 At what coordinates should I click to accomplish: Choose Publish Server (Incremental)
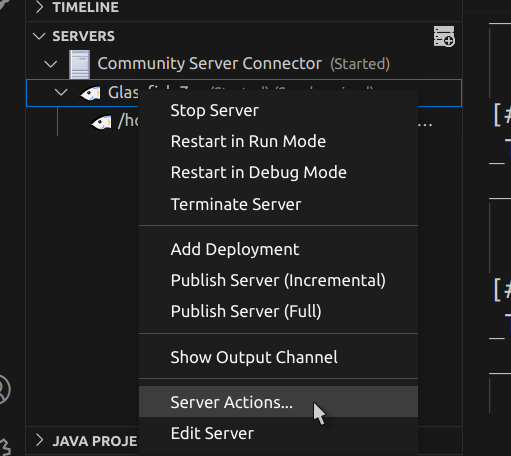pyautogui.click(x=278, y=280)
